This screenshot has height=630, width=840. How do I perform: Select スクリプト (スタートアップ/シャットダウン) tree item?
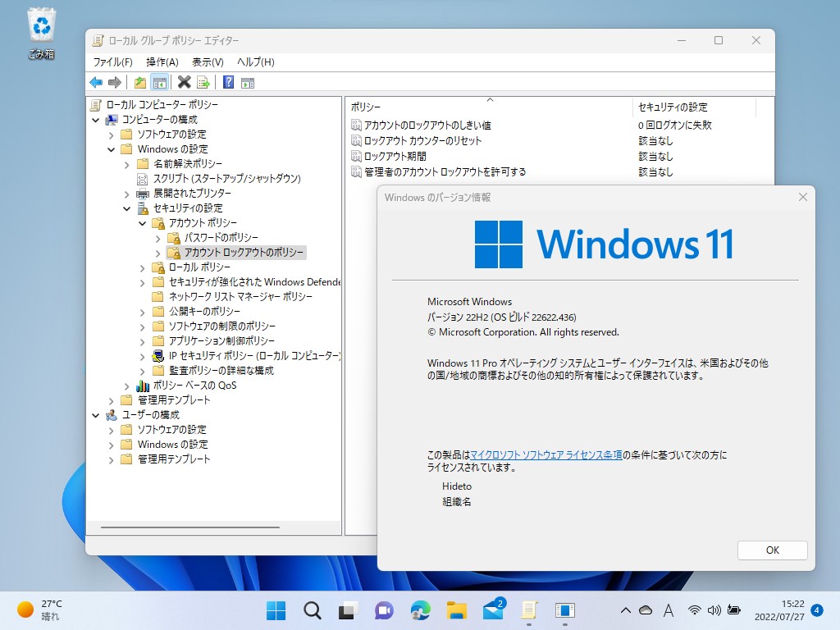pyautogui.click(x=226, y=179)
